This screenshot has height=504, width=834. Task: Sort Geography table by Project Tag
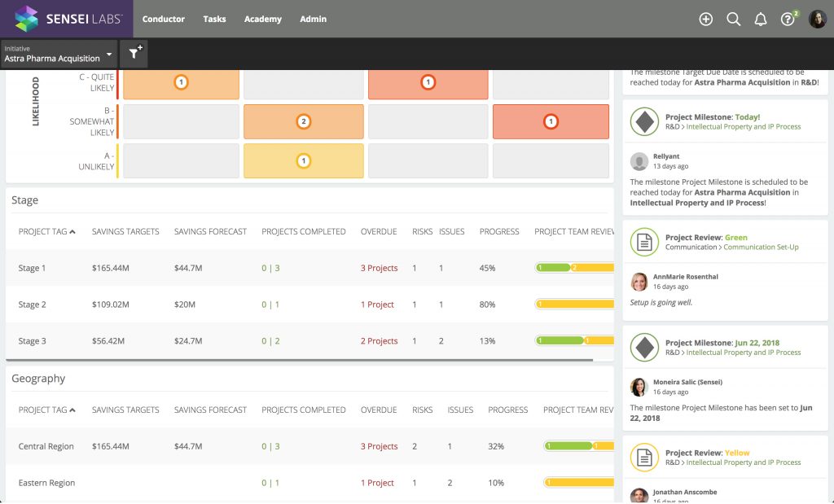click(47, 410)
